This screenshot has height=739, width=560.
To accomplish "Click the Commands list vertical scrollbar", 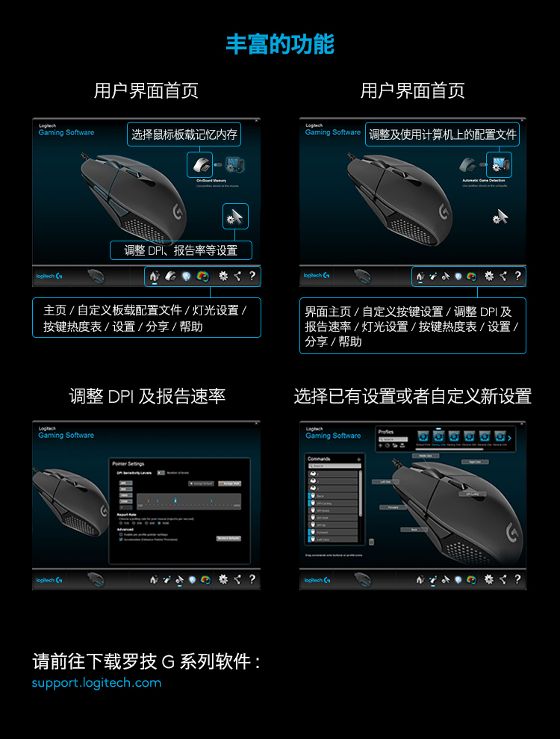I will pyautogui.click(x=361, y=493).
